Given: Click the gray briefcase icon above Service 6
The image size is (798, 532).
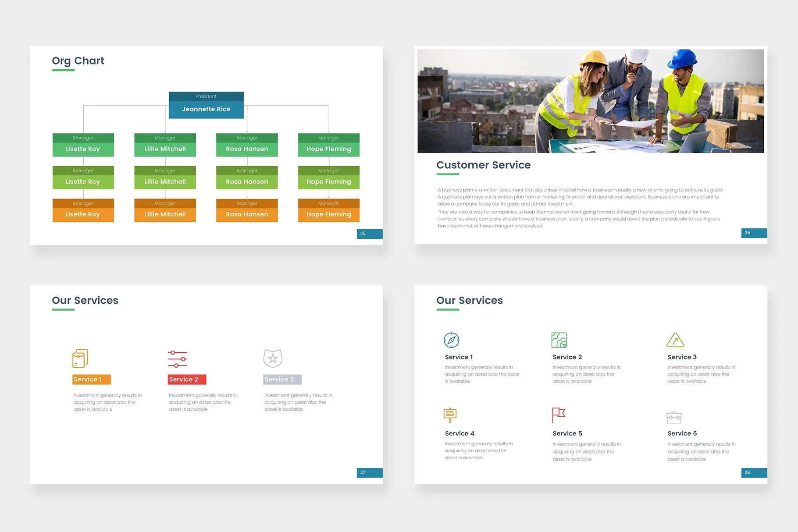Looking at the screenshot, I should coord(674,418).
